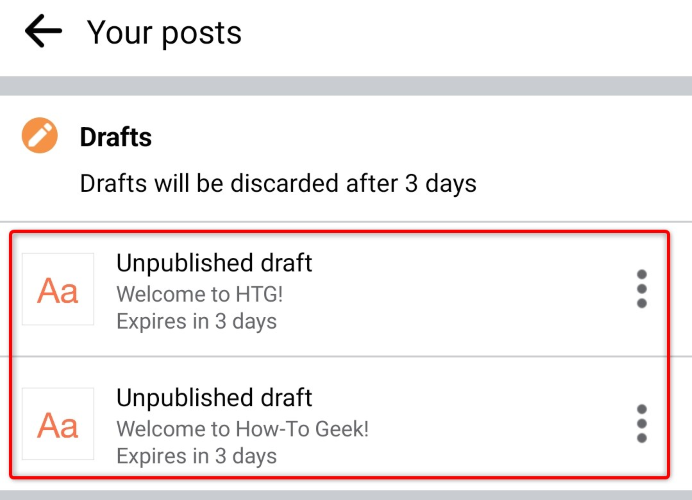Image resolution: width=692 pixels, height=500 pixels.
Task: Click Unpublished draft title above Welcome to How-To Geek
Action: pos(214,398)
